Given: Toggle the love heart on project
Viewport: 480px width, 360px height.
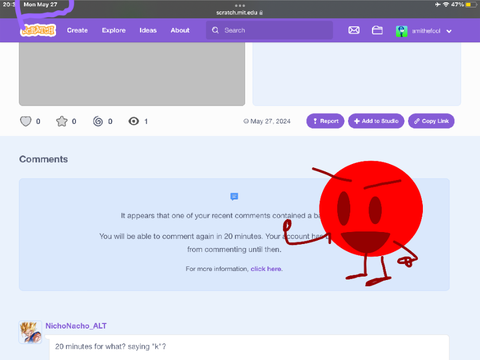Looking at the screenshot, I should (x=26, y=121).
